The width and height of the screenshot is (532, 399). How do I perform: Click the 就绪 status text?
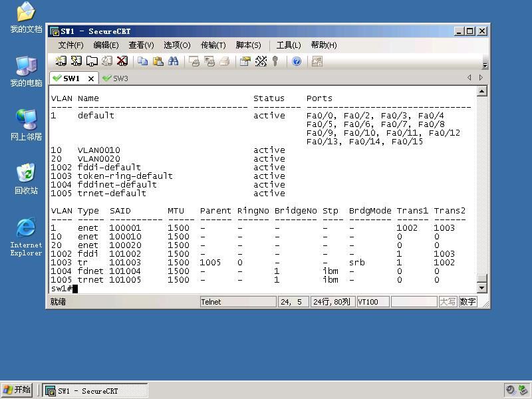click(58, 302)
